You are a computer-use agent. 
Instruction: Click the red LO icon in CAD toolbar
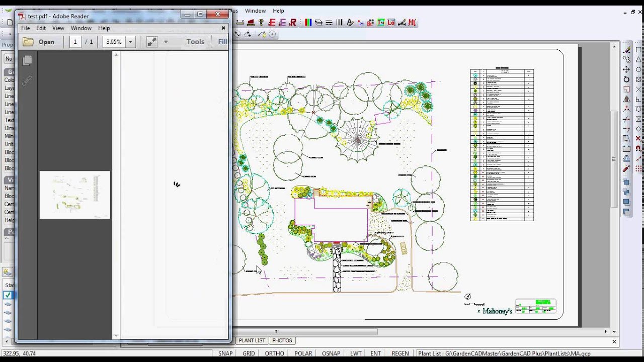[x=391, y=23]
